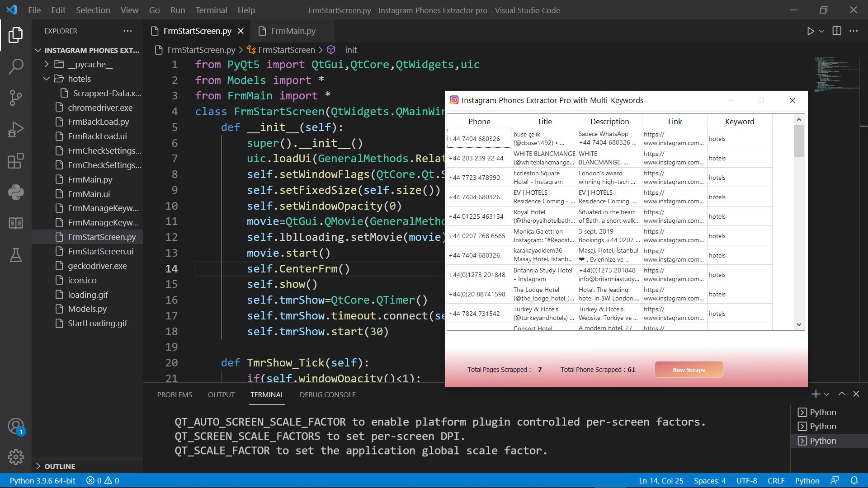Open loading.gif in the explorer
Viewport: 868px width, 488px height.
(88, 295)
